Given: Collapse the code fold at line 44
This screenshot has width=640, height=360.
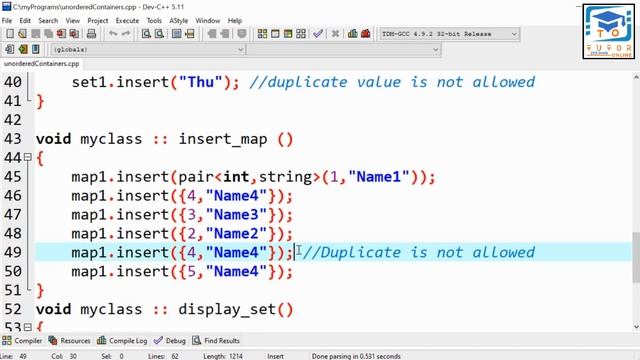Looking at the screenshot, I should [27, 157].
